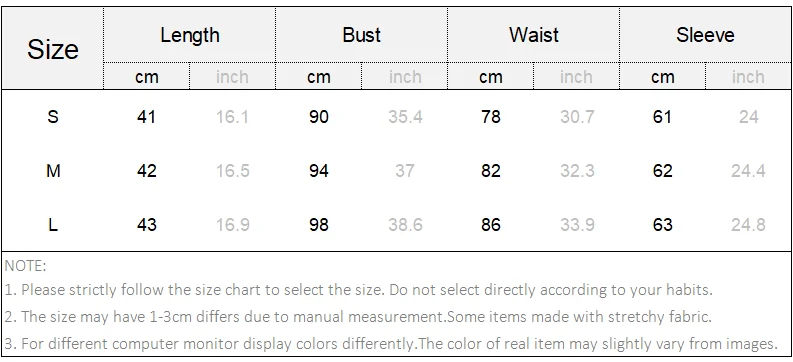Select the L size row label
This screenshot has width=793, height=362.
pyautogui.click(x=53, y=224)
